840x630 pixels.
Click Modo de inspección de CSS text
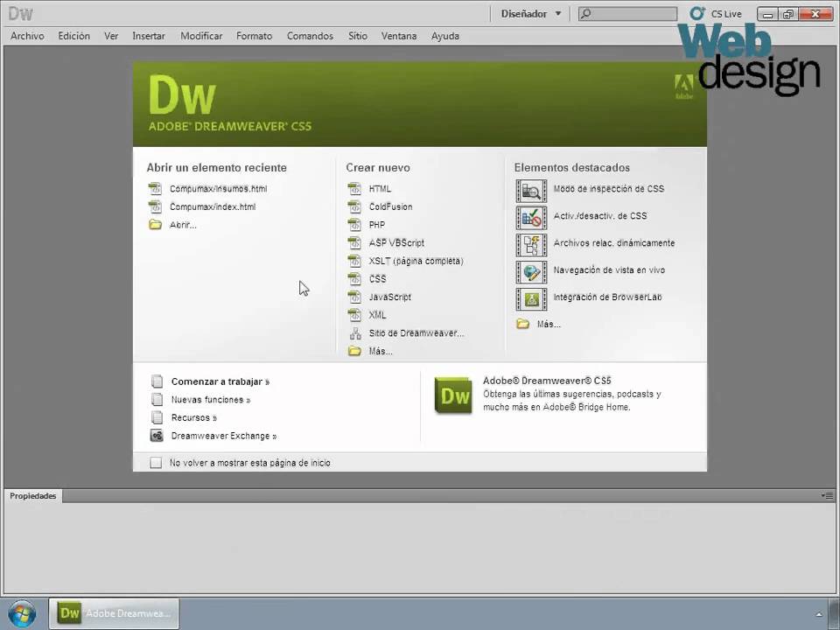coord(609,189)
